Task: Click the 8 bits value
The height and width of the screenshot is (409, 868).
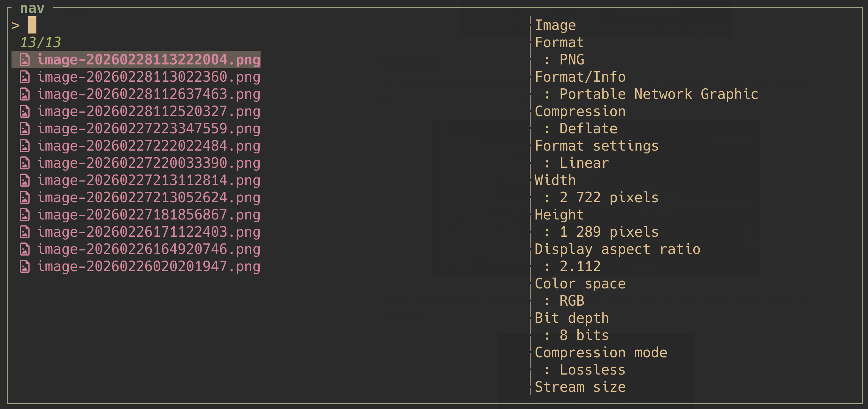Action: coord(584,335)
